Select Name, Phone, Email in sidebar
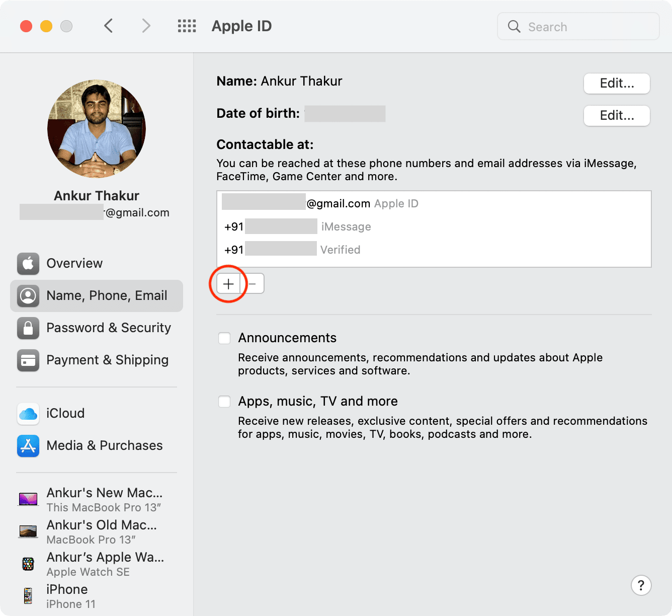 click(97, 295)
